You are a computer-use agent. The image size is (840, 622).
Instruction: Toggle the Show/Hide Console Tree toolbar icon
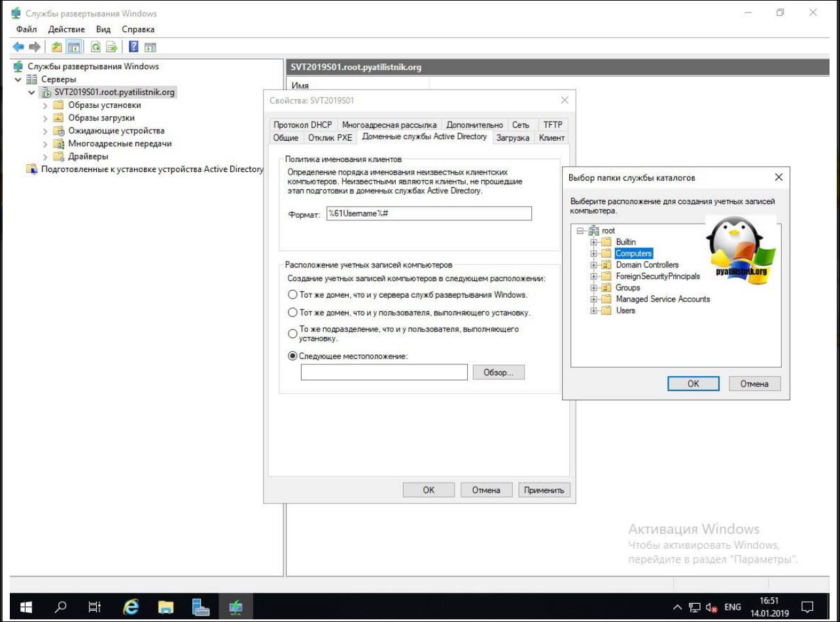74,46
